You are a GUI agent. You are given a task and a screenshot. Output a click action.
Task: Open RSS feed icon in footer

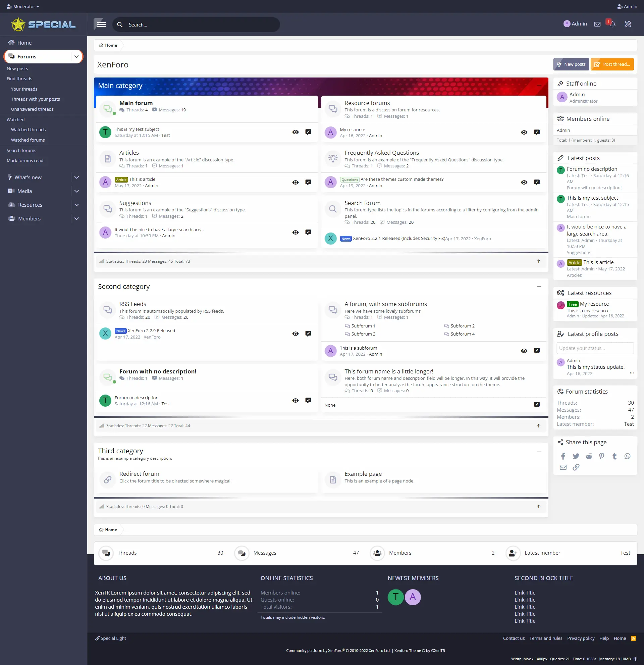coord(633,638)
